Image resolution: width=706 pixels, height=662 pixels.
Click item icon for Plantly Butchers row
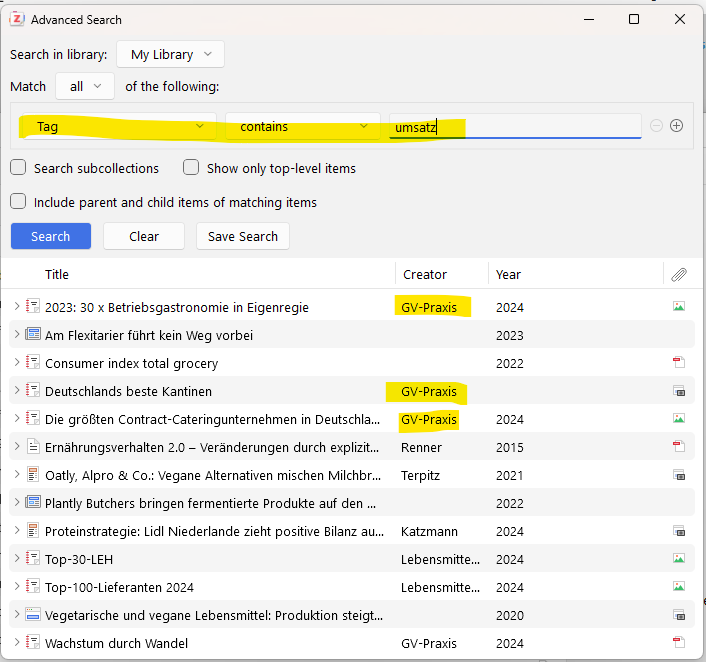coord(32,502)
